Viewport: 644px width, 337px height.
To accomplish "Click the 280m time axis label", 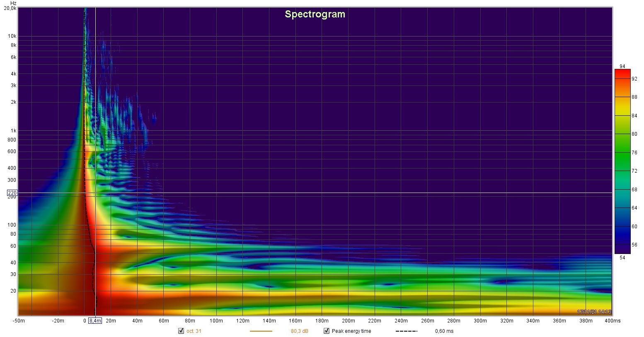I will click(454, 321).
